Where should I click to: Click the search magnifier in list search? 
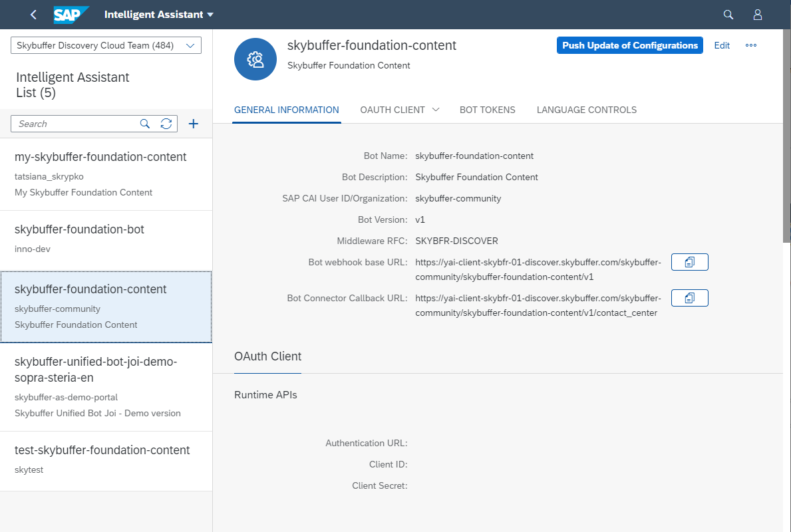click(145, 124)
